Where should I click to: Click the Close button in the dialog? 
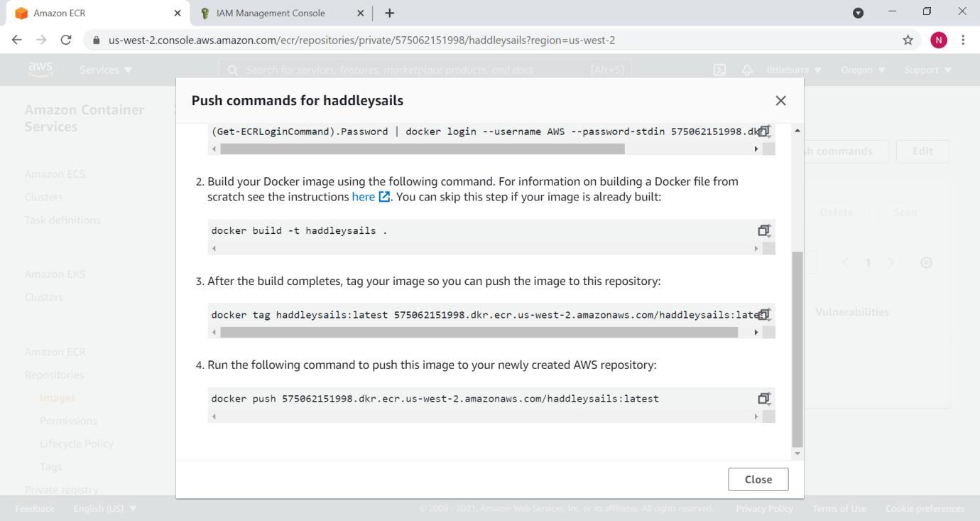coord(758,479)
